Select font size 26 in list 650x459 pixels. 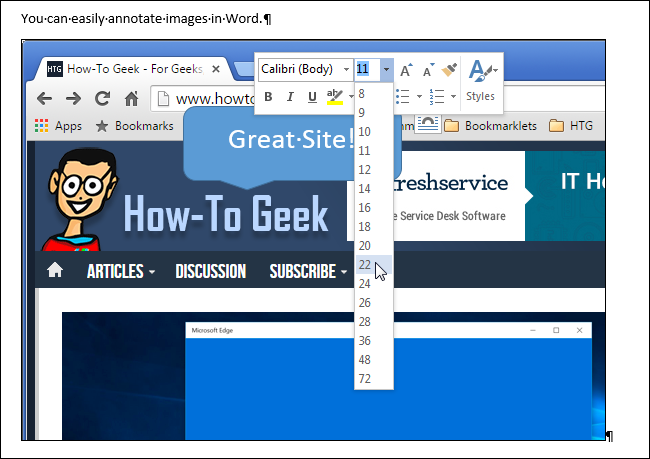point(374,303)
